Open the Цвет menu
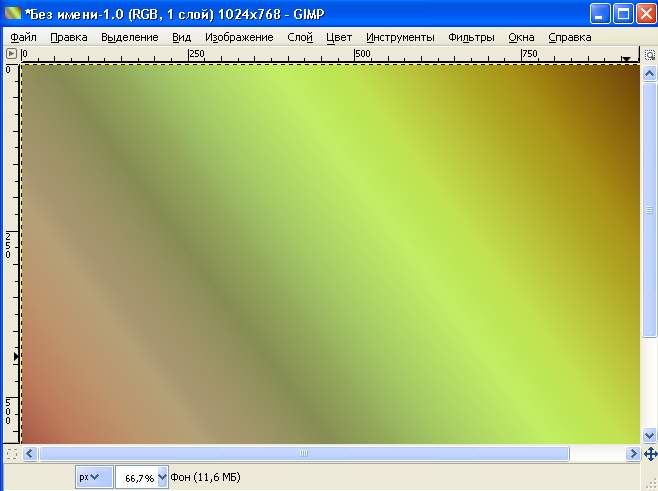Image resolution: width=658 pixels, height=491 pixels. point(339,37)
